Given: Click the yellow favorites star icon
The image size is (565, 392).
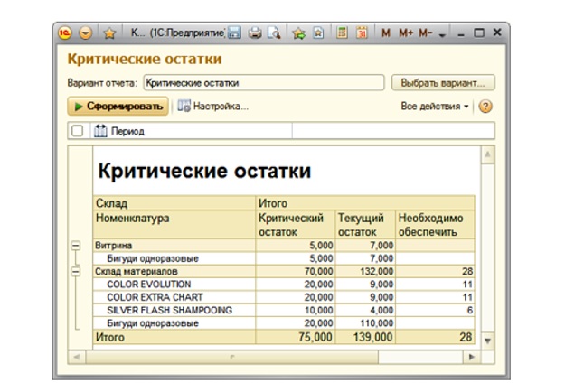Looking at the screenshot, I should pos(109,33).
